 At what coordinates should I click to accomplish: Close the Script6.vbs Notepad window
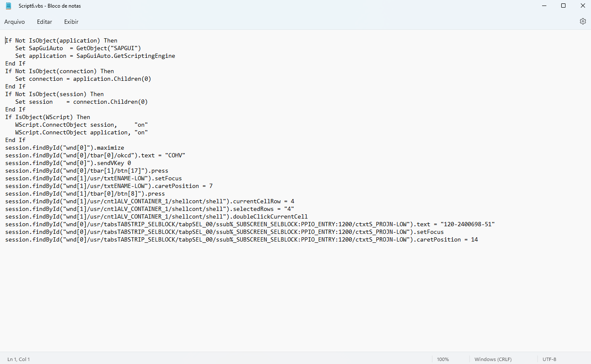click(x=582, y=6)
